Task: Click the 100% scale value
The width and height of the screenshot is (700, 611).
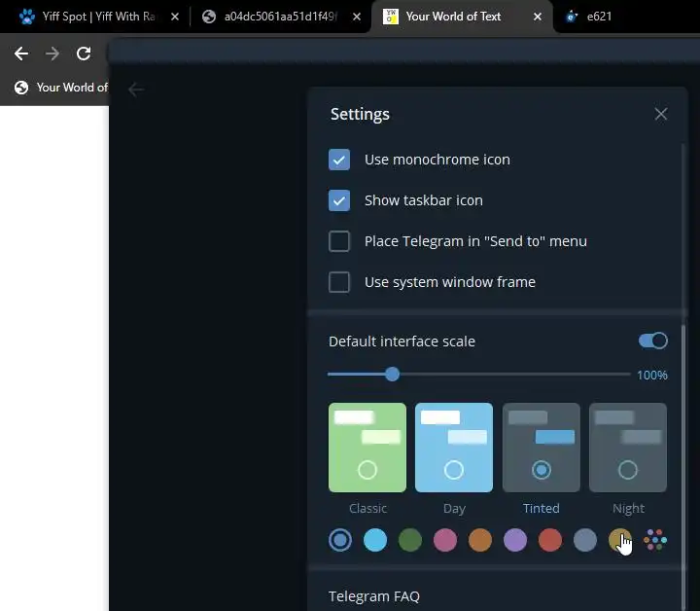Action: 652,376
